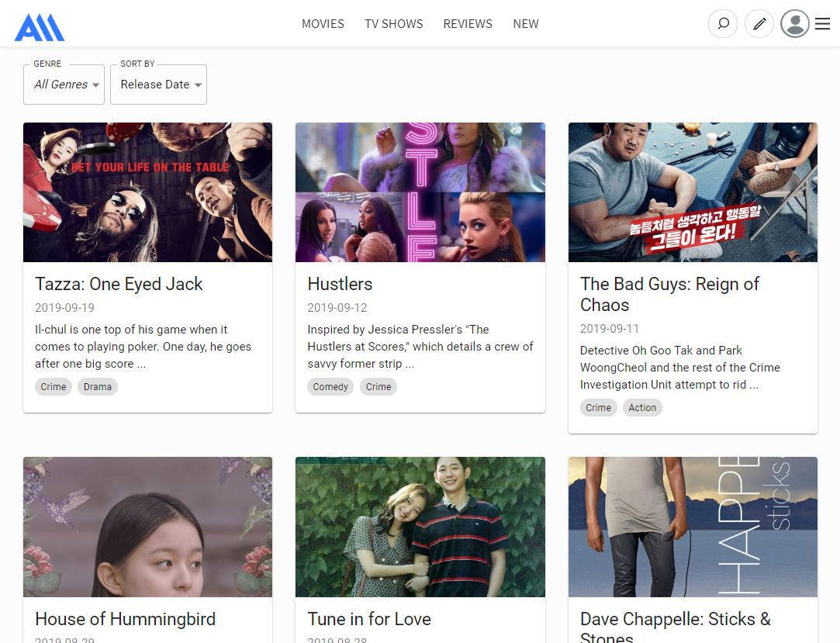Open the MOVIES section

(323, 23)
